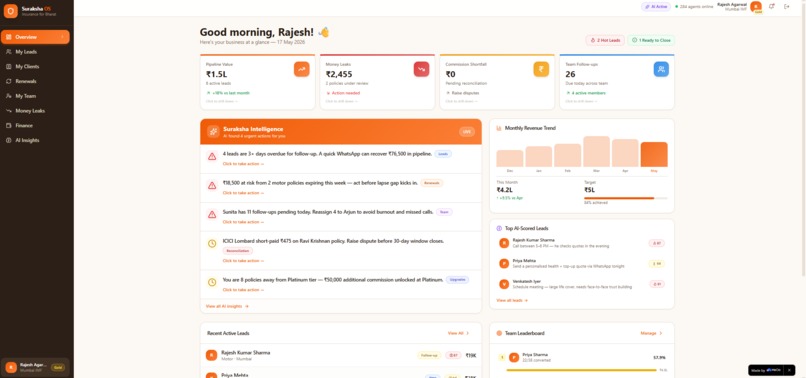
Task: Click clock icon for Platinum tier alert
Action: pos(212,282)
